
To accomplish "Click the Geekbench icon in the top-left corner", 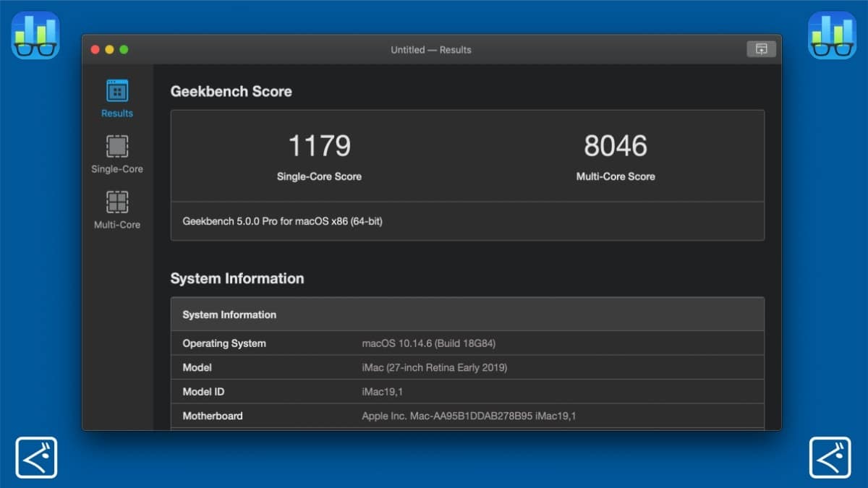I will 35,34.
